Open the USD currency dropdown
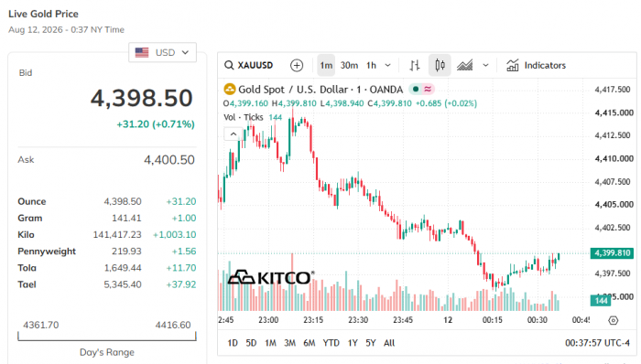The width and height of the screenshot is (641, 364). click(x=162, y=53)
